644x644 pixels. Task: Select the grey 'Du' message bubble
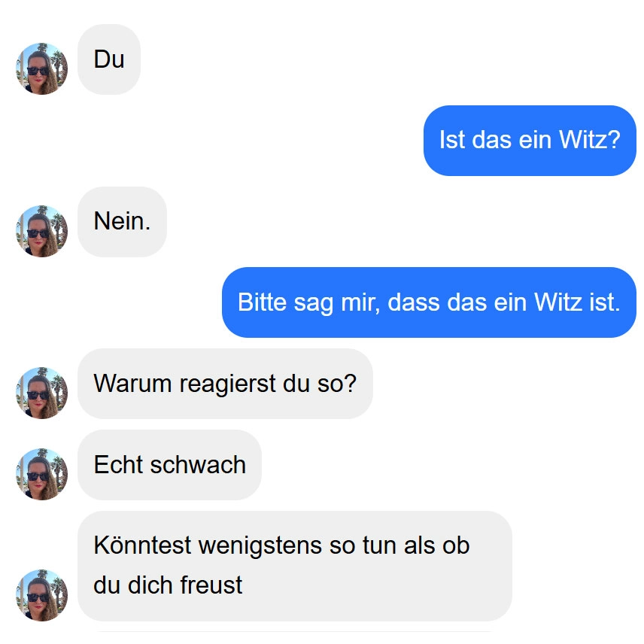(109, 59)
